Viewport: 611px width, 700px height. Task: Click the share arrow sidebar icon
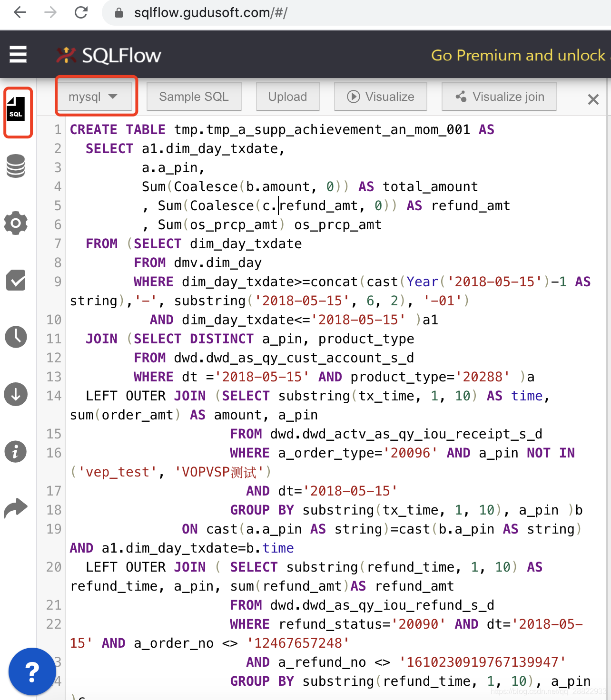point(16,508)
